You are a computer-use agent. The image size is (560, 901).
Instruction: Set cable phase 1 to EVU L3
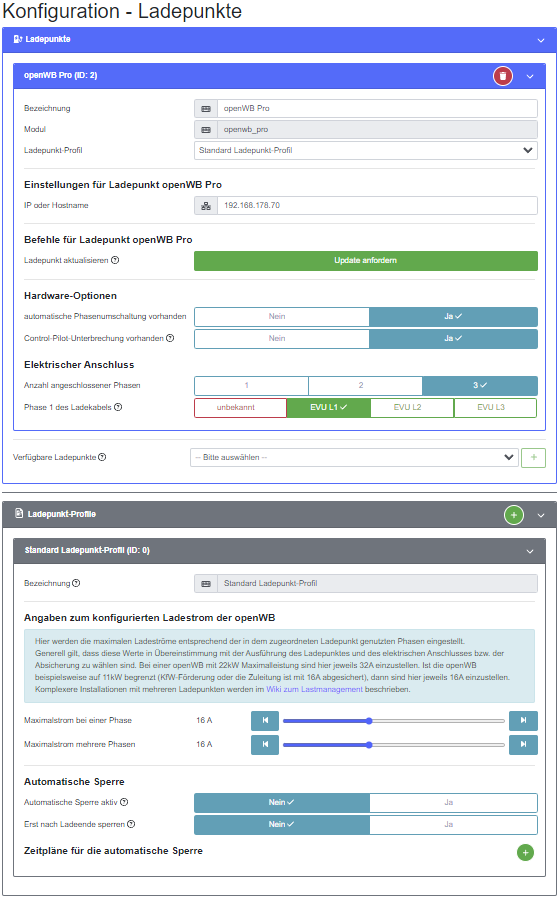[495, 408]
